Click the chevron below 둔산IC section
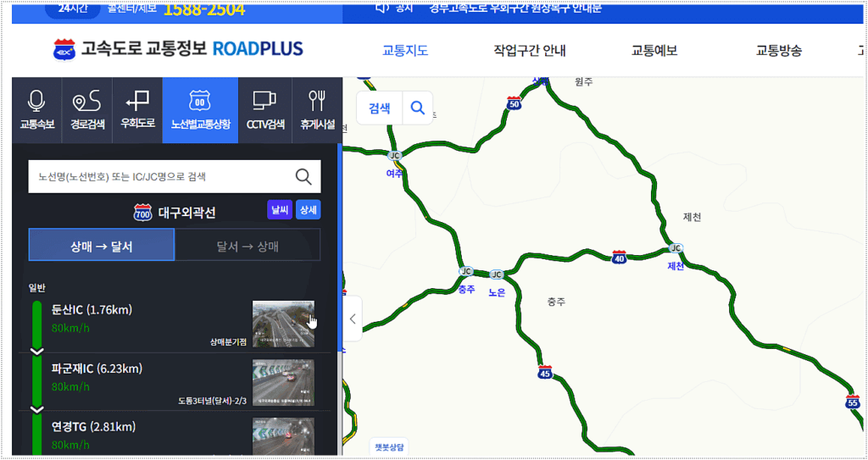The image size is (868, 460). (37, 351)
